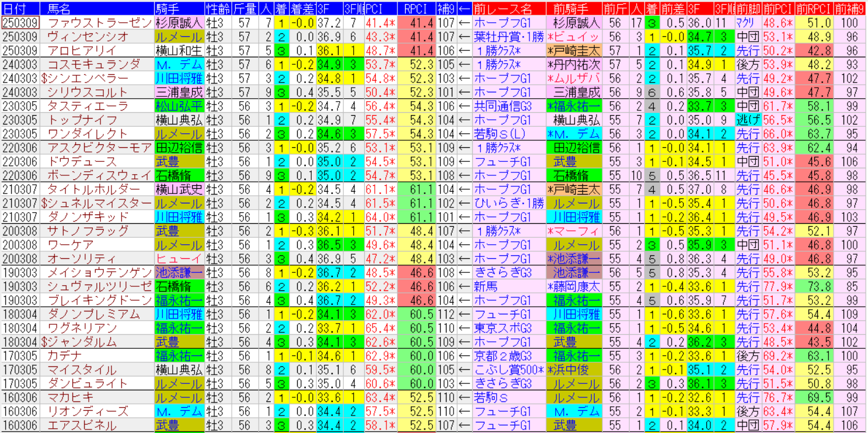
Task: Click the arrow in タスティエーラ row
Action: (465, 106)
